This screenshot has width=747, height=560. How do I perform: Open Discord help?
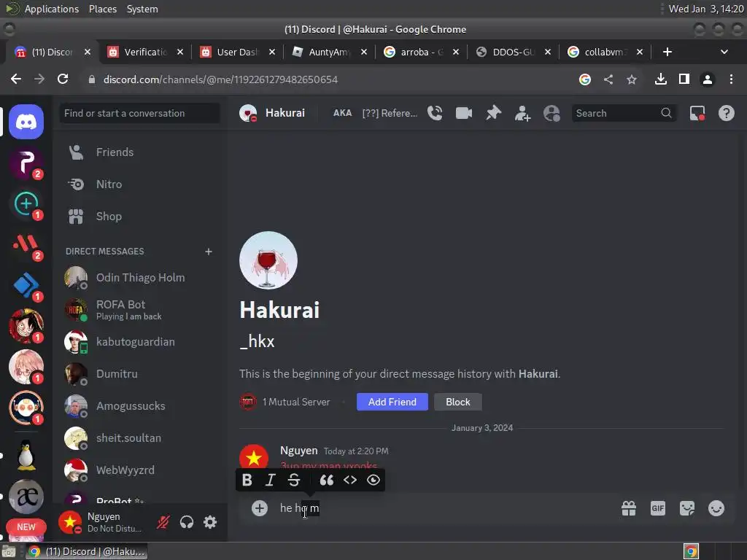point(726,113)
